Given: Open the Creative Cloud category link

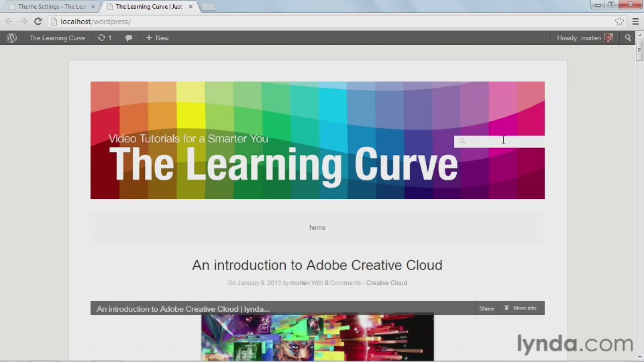Looking at the screenshot, I should tap(386, 283).
